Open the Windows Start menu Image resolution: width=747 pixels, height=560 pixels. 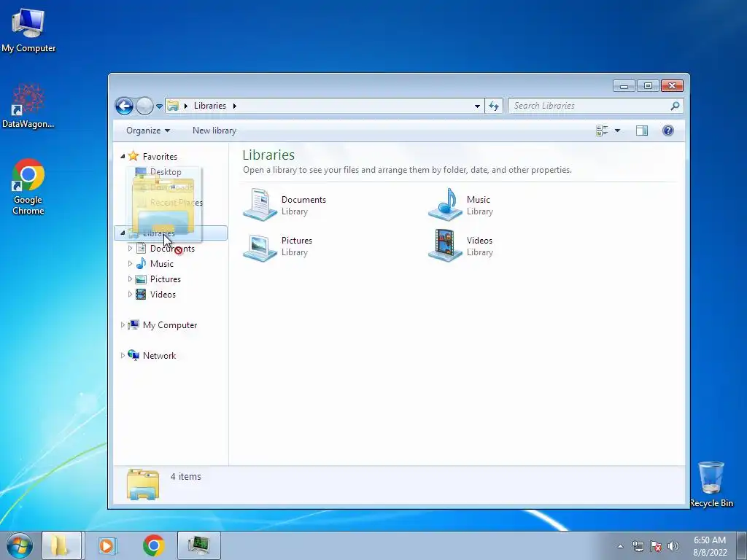[x=19, y=545]
